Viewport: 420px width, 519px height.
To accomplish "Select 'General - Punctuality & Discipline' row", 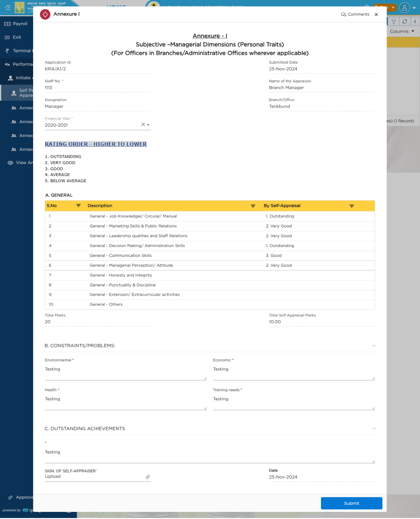I will pos(210,285).
